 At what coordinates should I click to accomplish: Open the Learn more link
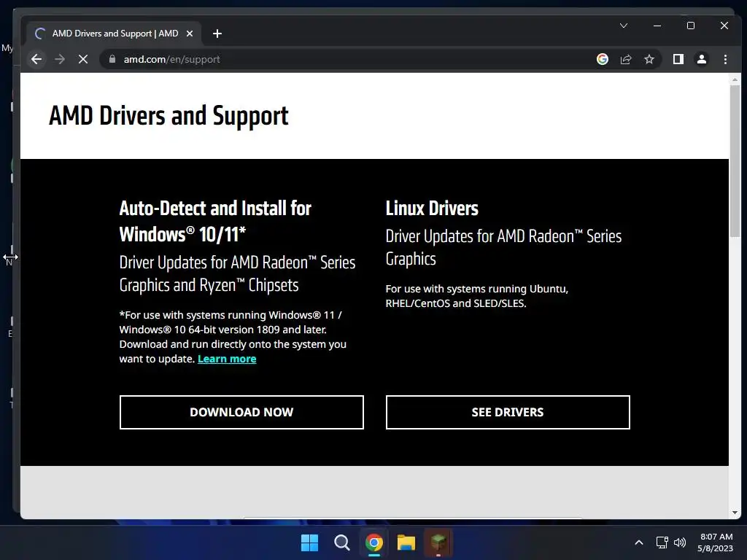pyautogui.click(x=227, y=359)
